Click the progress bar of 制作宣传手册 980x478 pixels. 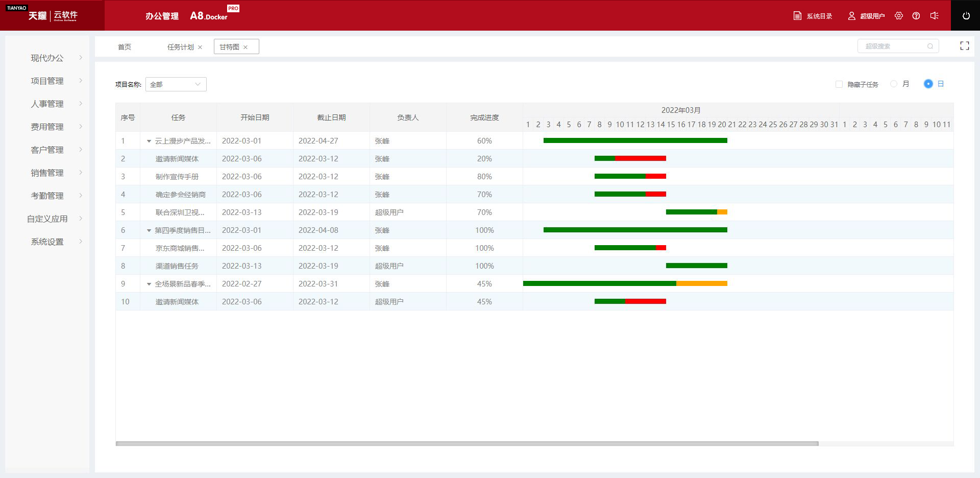[x=630, y=176]
